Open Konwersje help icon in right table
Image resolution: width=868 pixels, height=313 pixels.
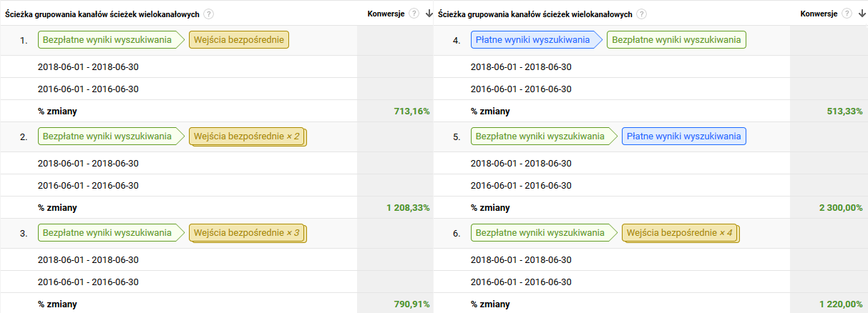pos(847,14)
